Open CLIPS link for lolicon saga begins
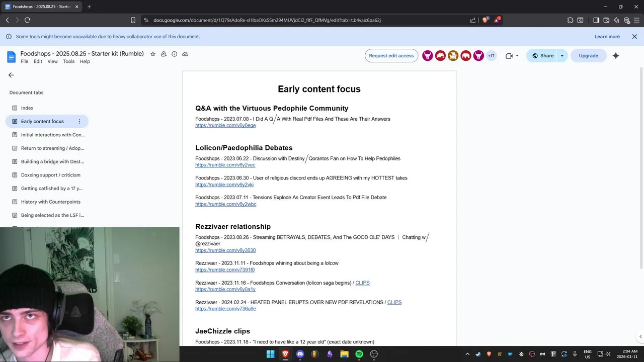This screenshot has height=362, width=644. pyautogui.click(x=362, y=283)
